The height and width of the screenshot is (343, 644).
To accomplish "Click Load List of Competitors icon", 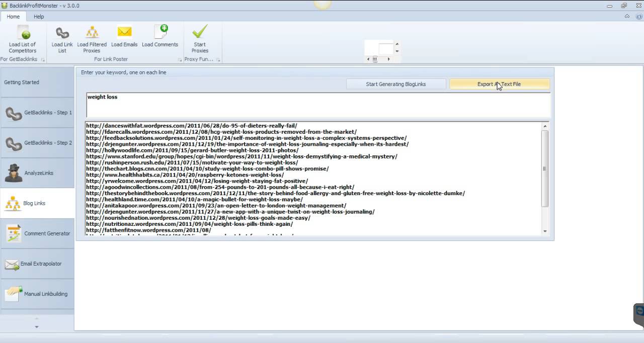I will [23, 33].
